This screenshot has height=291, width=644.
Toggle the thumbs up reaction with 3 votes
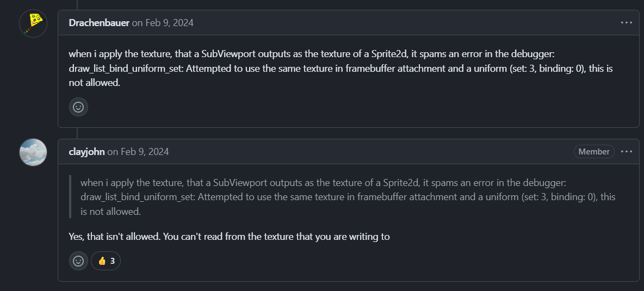tap(106, 261)
